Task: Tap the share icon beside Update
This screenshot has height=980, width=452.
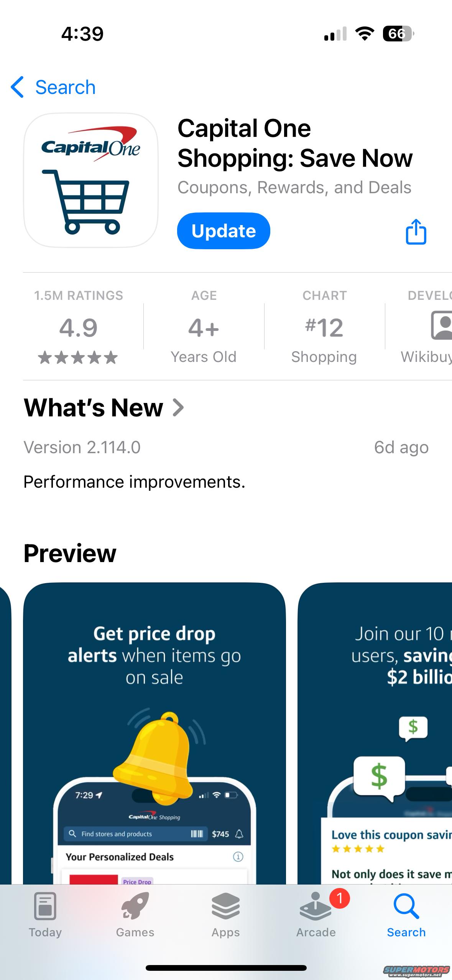Action: click(416, 232)
